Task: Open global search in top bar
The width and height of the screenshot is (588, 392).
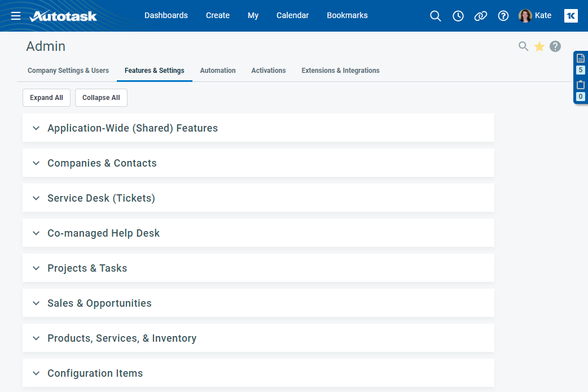Action: (436, 16)
